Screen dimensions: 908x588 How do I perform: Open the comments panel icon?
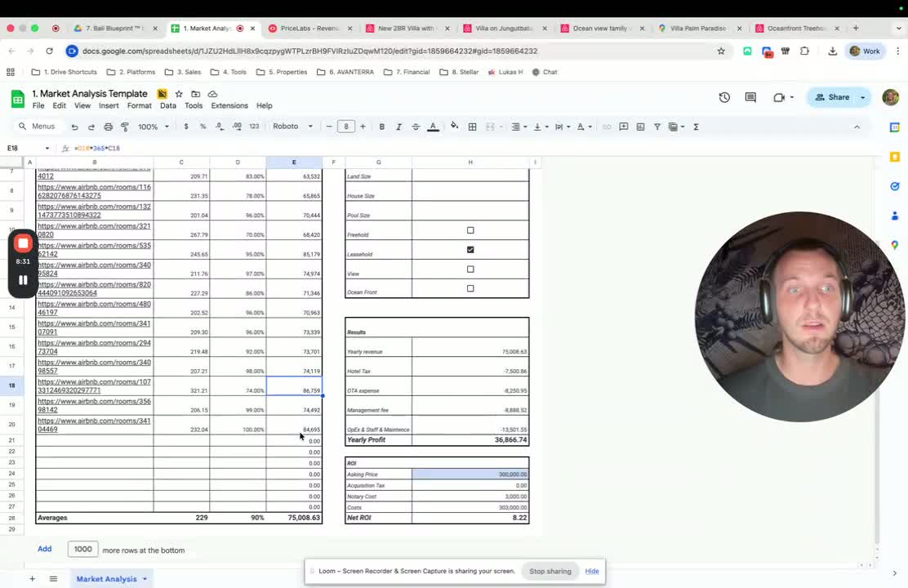tap(750, 97)
